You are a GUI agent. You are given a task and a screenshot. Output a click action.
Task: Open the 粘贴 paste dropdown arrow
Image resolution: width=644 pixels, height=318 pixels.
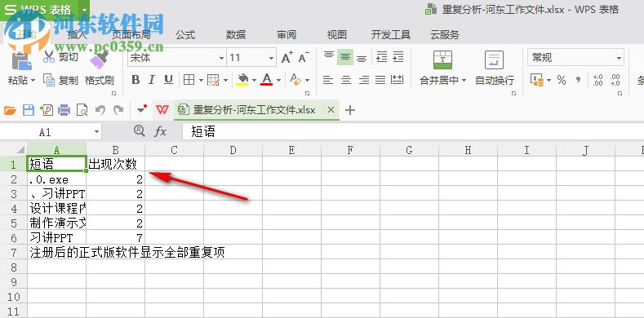[33, 81]
